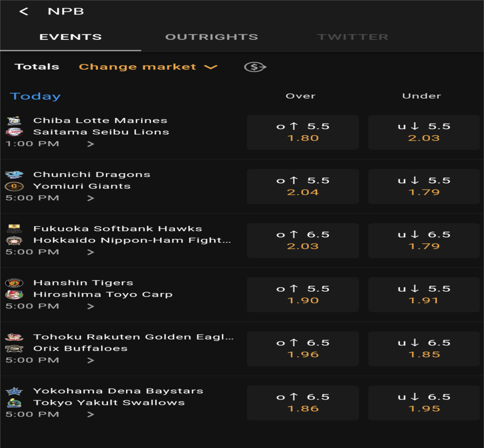
Task: Open the Hokkaido Nippon-Ham Fight... team name
Action: click(132, 241)
